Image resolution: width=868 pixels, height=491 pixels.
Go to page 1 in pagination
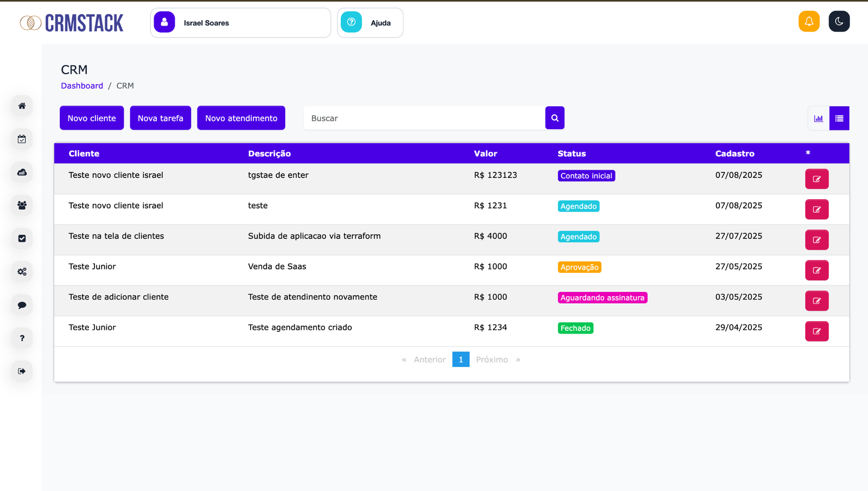[x=461, y=360]
